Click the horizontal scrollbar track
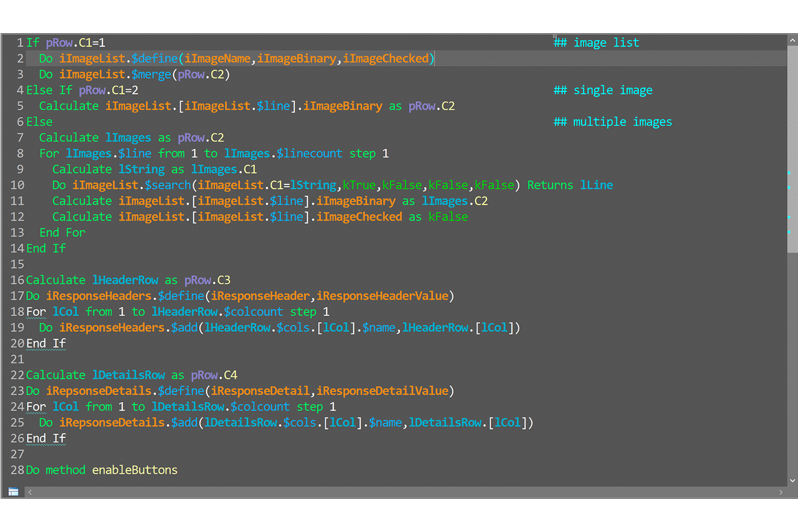The width and height of the screenshot is (798, 532). coord(408,491)
